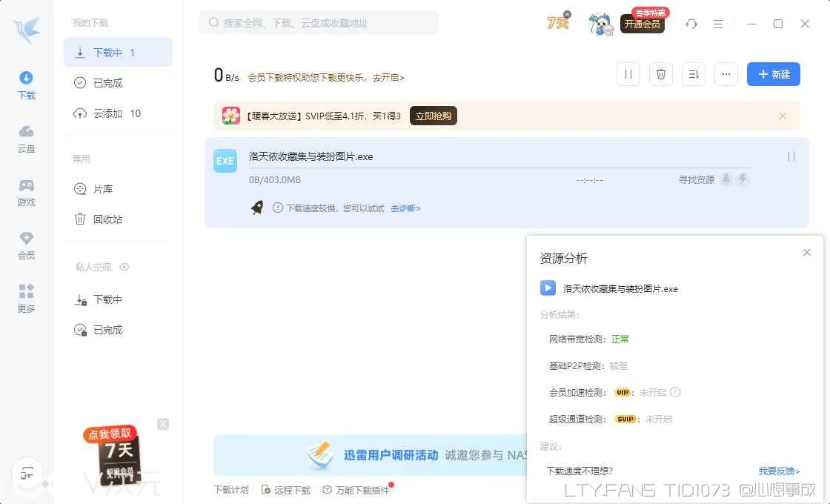This screenshot has width=830, height=504.
Task: Click the 0B/403.0MB size text
Action: (x=275, y=180)
